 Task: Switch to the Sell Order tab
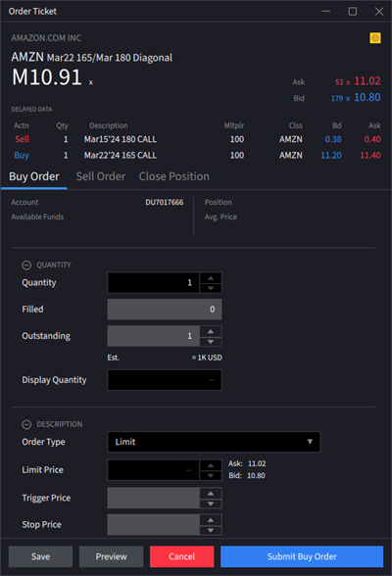pos(101,176)
